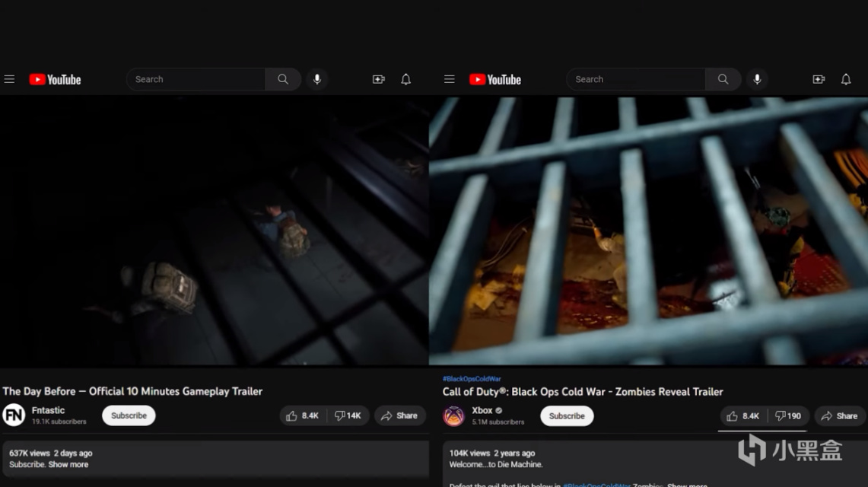Activate voice search microphone in left window
868x487 pixels.
pos(317,79)
